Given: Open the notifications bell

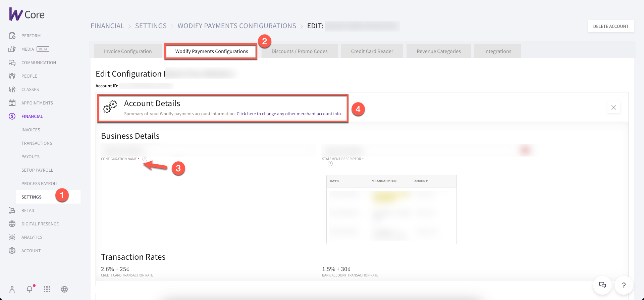Looking at the screenshot, I should coord(30,289).
